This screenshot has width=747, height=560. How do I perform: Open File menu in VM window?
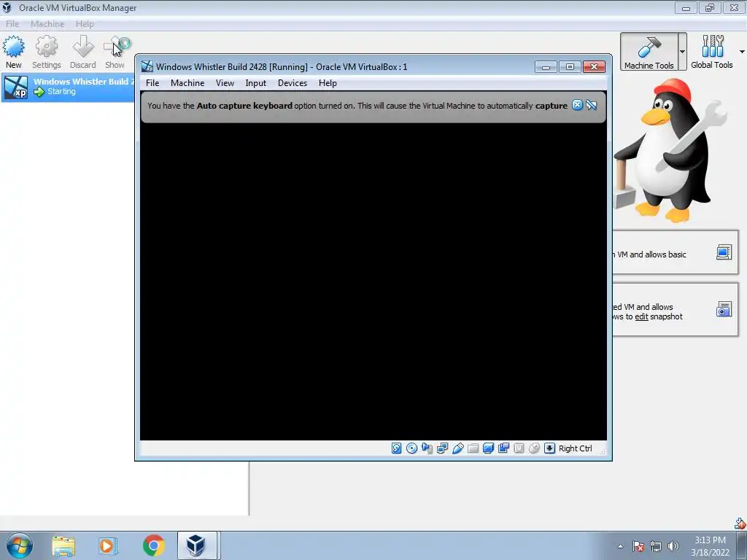[x=152, y=83]
